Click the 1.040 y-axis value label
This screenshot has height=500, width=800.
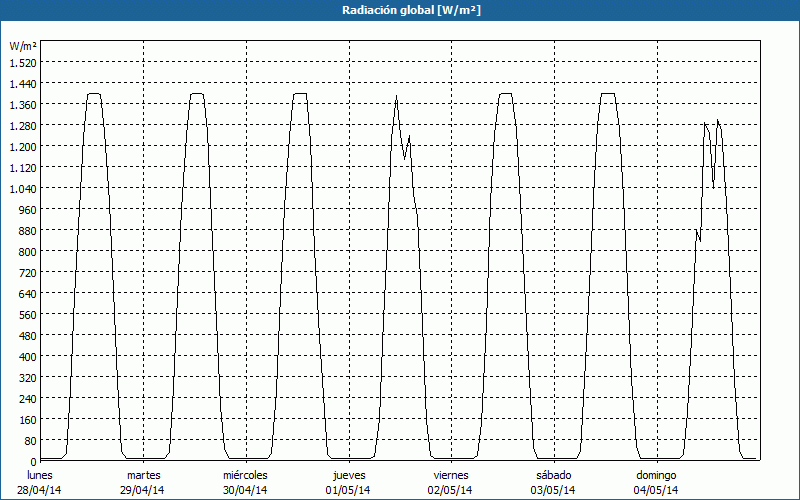[x=22, y=188]
